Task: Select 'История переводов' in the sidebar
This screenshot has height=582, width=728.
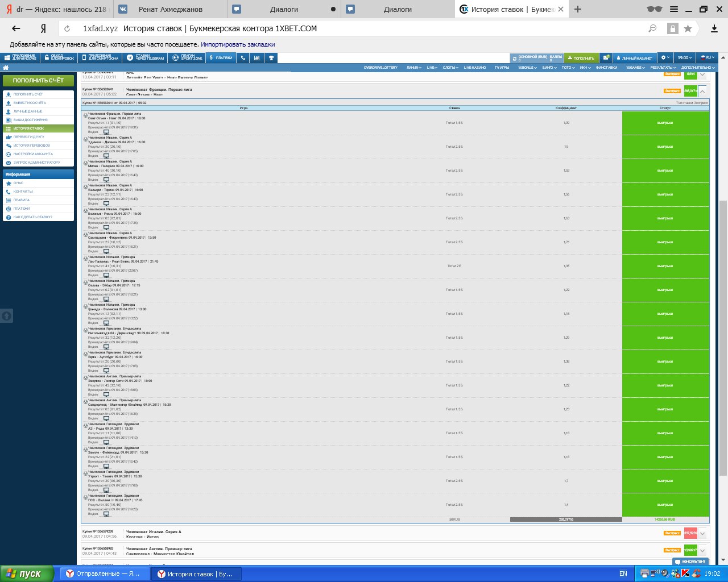Action: click(x=38, y=145)
